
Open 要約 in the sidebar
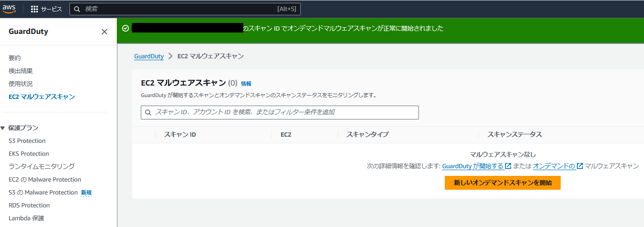tap(15, 58)
